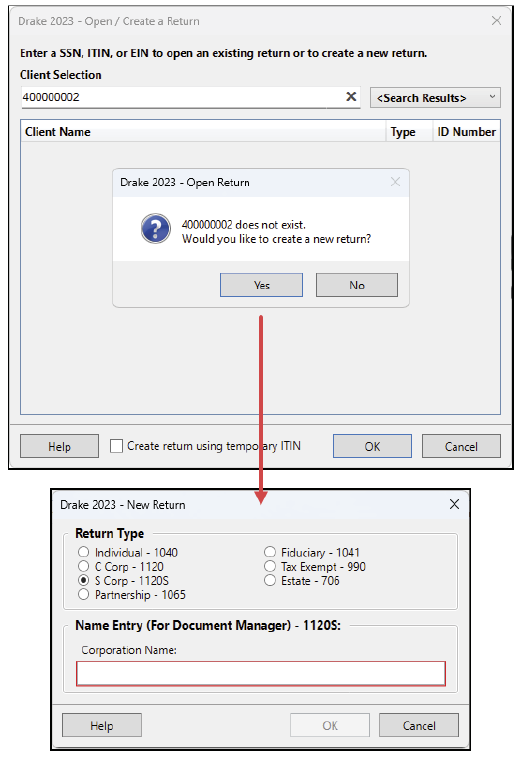Open the Search Results dropdown
Viewport: 521px width, 759px height.
tap(435, 98)
